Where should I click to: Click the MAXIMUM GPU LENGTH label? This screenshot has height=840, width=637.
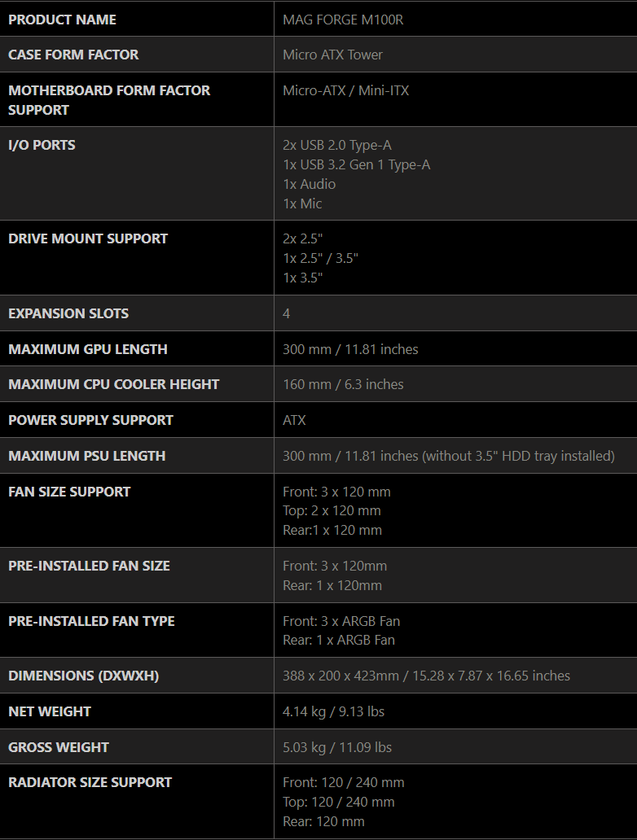click(88, 349)
